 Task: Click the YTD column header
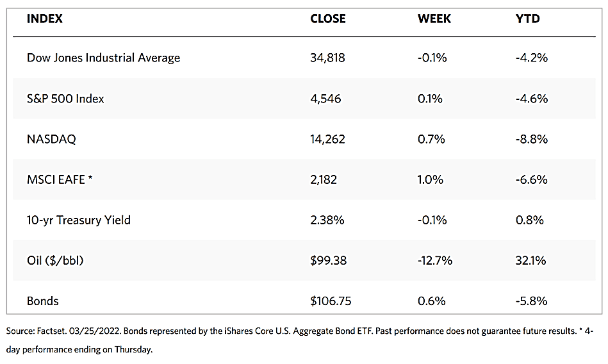click(527, 19)
